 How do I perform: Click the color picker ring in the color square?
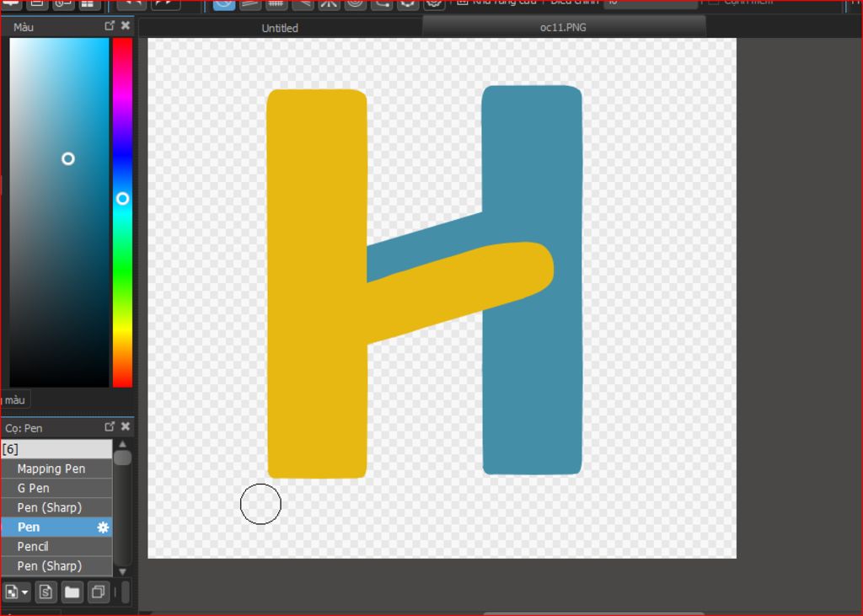[68, 159]
